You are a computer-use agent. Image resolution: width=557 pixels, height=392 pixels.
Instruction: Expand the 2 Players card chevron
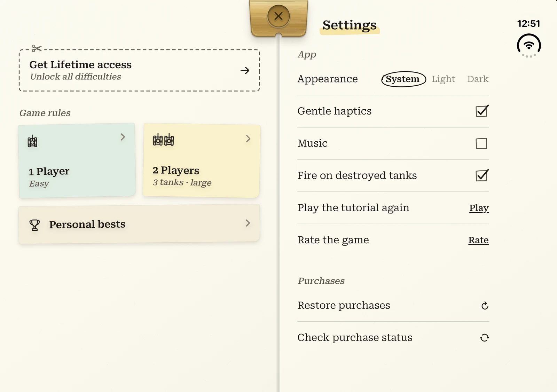(x=248, y=139)
